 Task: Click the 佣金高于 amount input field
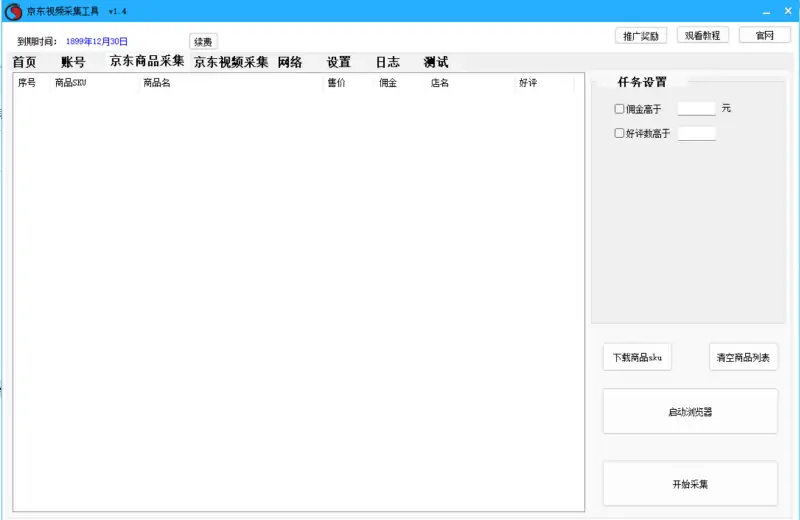696,109
